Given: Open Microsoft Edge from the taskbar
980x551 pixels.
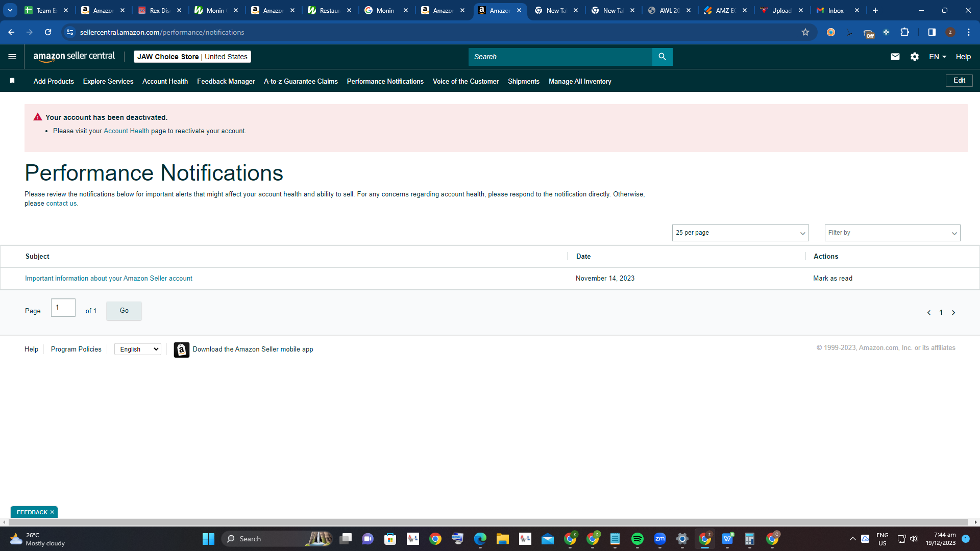Looking at the screenshot, I should (480, 539).
